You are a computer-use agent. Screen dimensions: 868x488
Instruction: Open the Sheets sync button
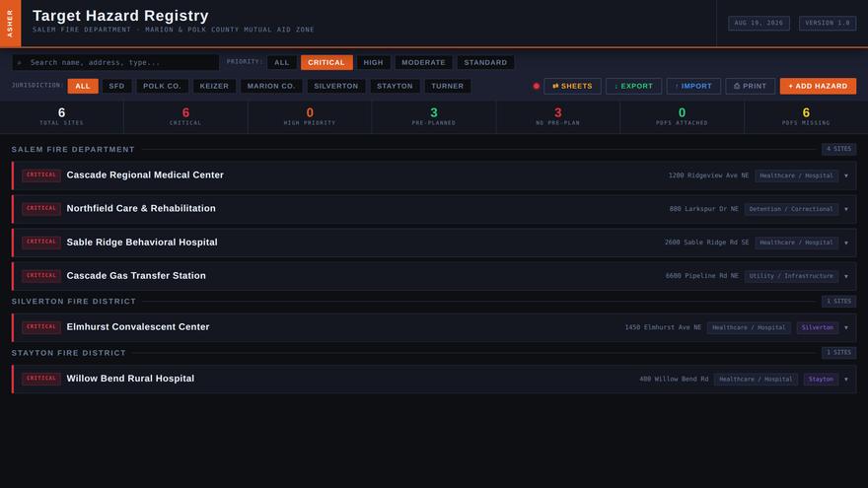pyautogui.click(x=572, y=87)
